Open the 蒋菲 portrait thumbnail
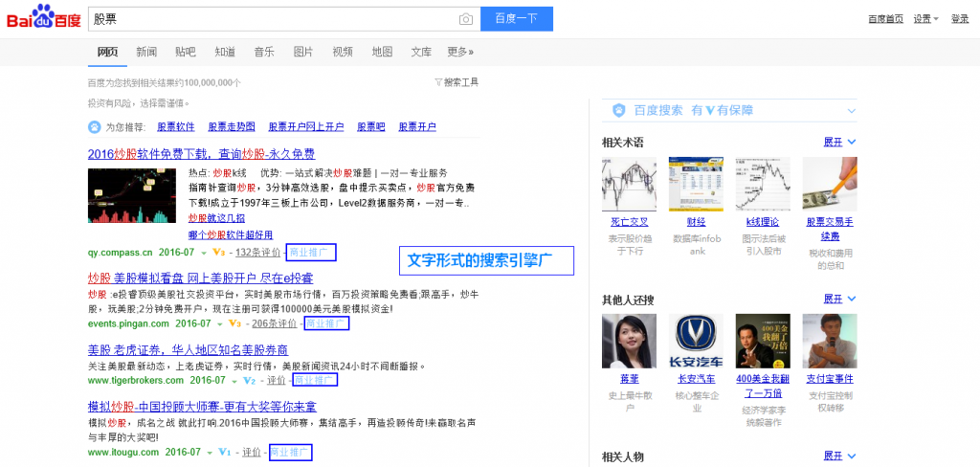 point(629,341)
